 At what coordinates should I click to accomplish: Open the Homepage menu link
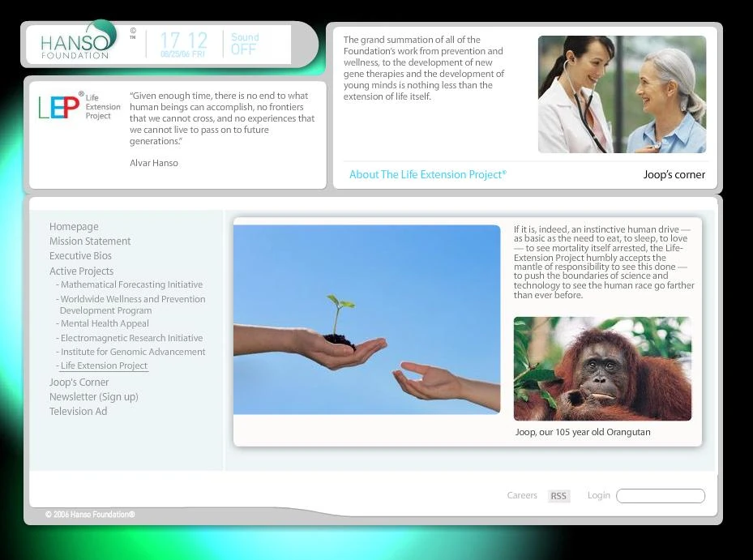pos(74,227)
